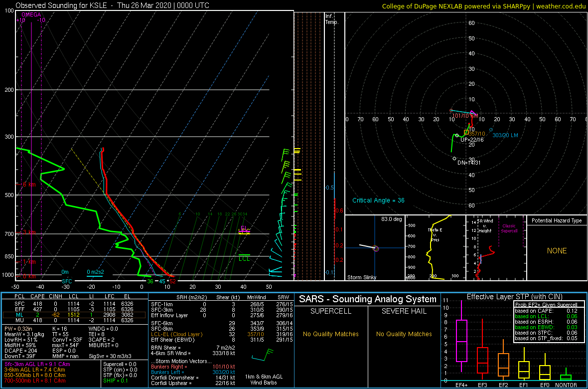Click the 'Eff Shear (EBWD)' row
The width and height of the screenshot is (588, 389).
point(221,340)
